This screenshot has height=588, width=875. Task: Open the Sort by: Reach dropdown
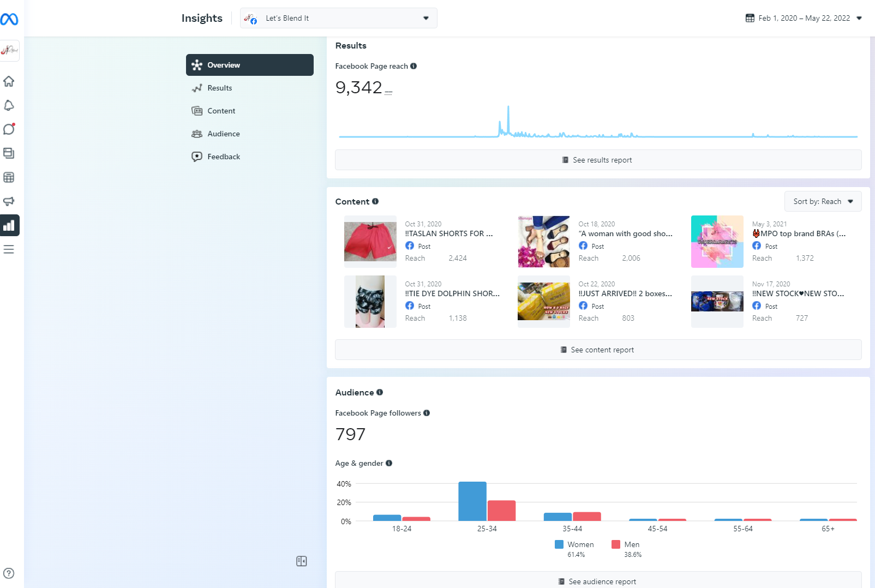coord(823,201)
